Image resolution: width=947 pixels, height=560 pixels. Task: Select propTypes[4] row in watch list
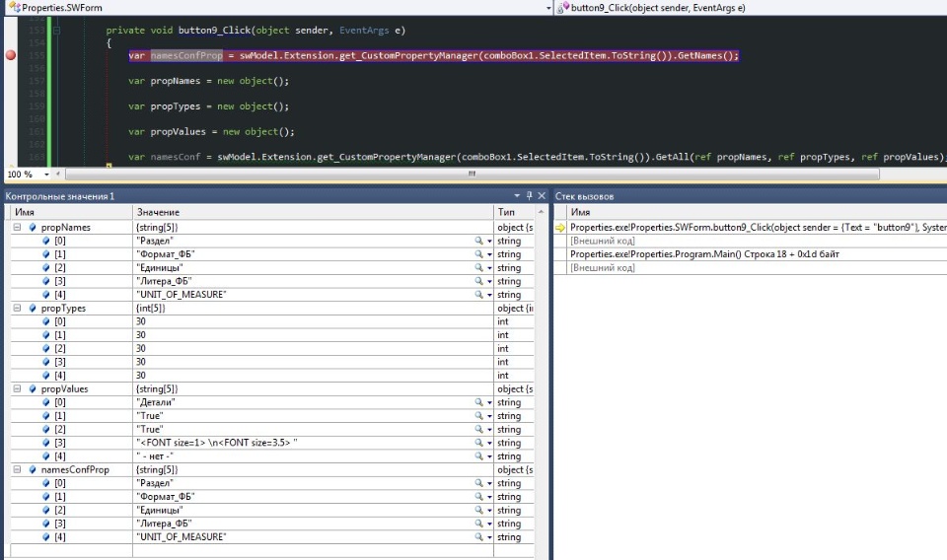[272, 376]
